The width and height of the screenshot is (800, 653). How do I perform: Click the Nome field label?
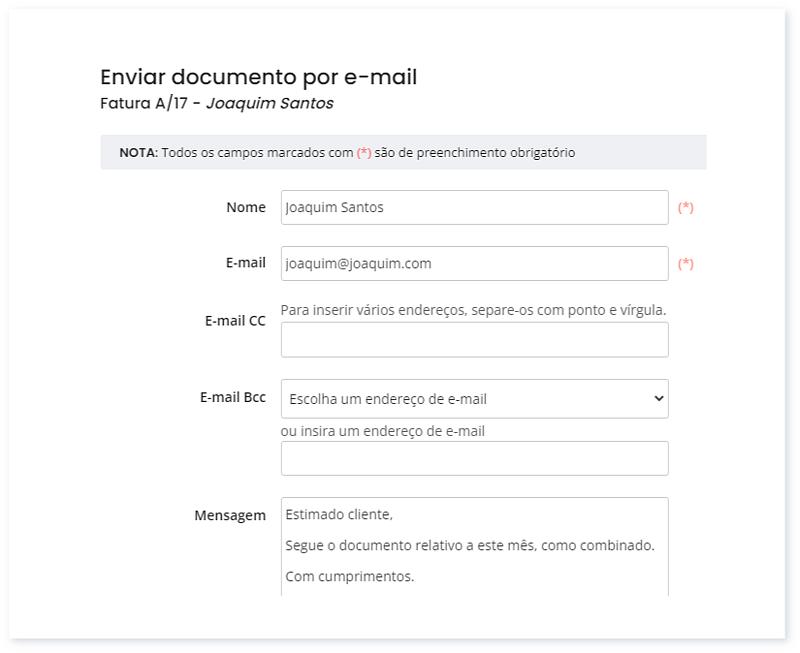tap(244, 207)
